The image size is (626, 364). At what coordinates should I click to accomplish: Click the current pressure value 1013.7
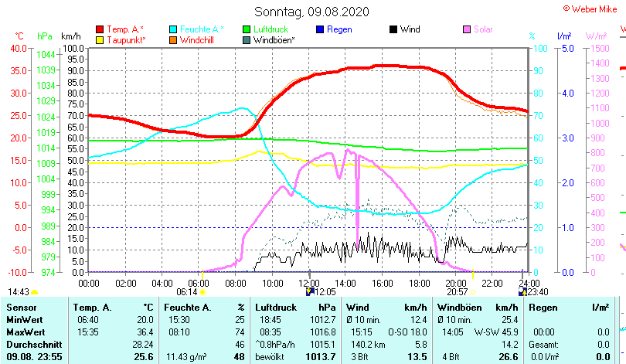321,357
